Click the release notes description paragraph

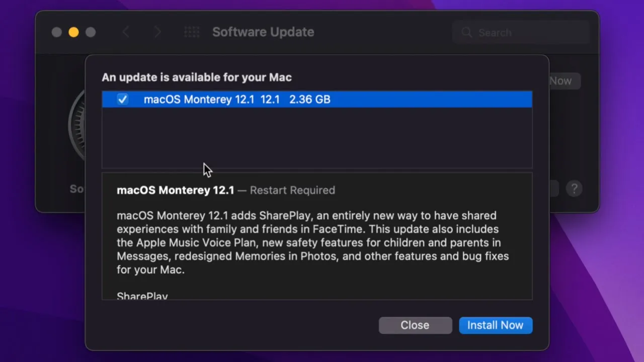[x=313, y=242]
